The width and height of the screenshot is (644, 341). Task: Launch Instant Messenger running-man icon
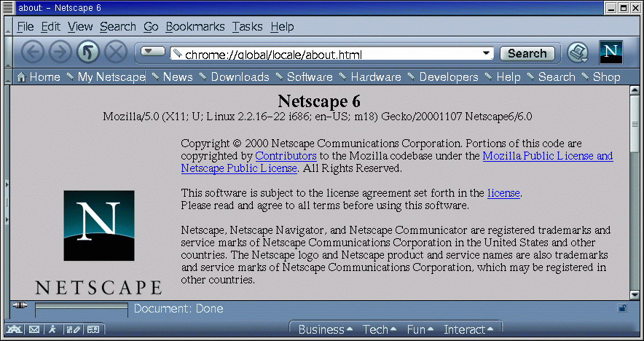[x=52, y=329]
